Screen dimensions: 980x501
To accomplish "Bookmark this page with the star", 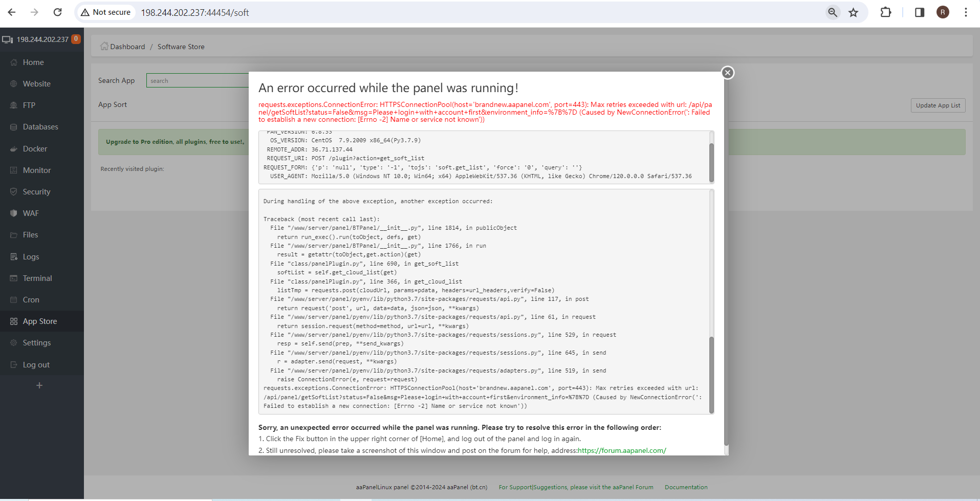I will coord(853,12).
